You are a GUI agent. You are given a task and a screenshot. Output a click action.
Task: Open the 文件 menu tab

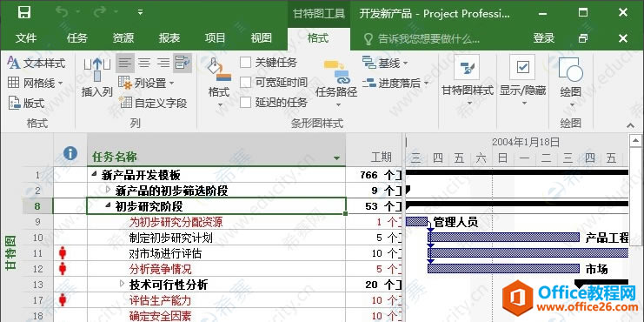click(26, 38)
